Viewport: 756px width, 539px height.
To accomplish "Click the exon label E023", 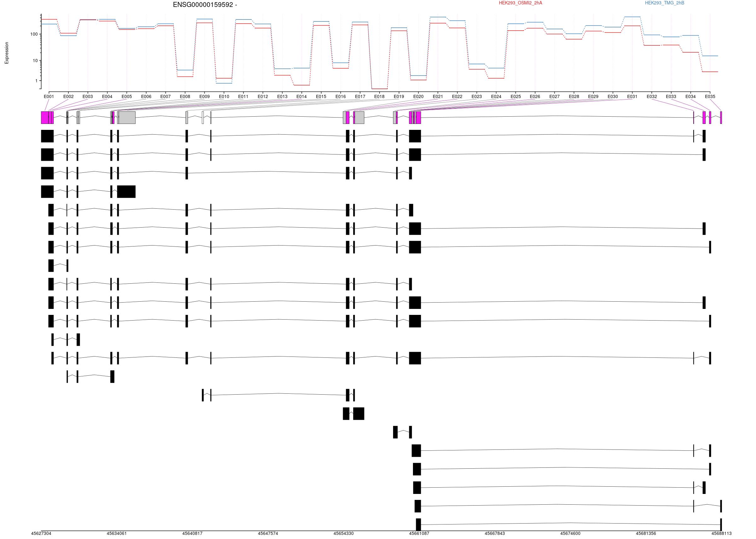I will (477, 96).
